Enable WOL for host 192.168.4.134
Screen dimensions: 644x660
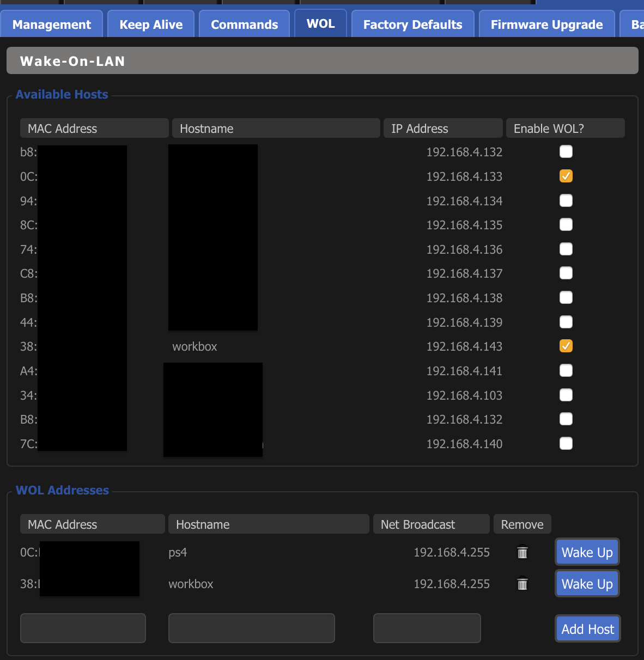coord(566,201)
